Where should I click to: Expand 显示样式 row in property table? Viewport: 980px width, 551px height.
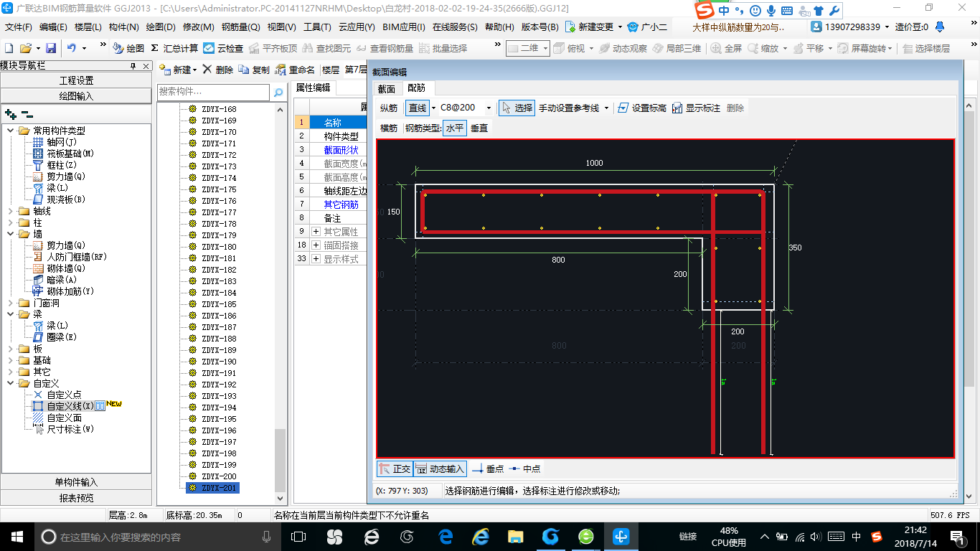(x=316, y=259)
